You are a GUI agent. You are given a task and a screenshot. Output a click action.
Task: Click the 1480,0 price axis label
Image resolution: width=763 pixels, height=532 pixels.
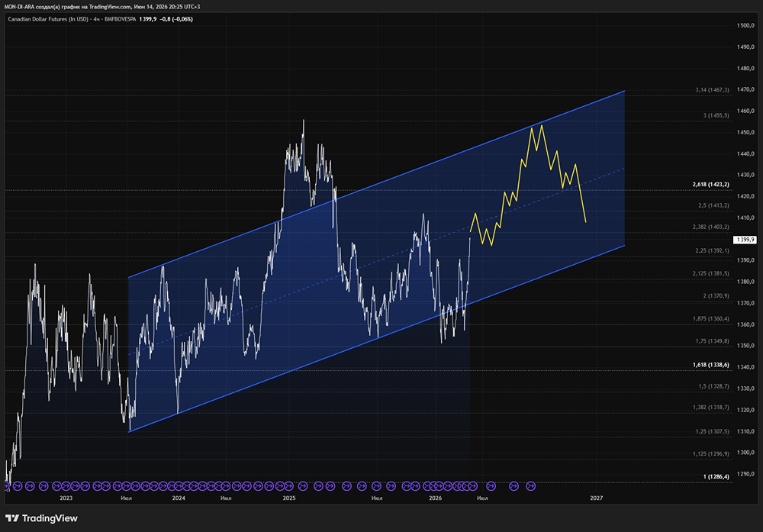745,68
